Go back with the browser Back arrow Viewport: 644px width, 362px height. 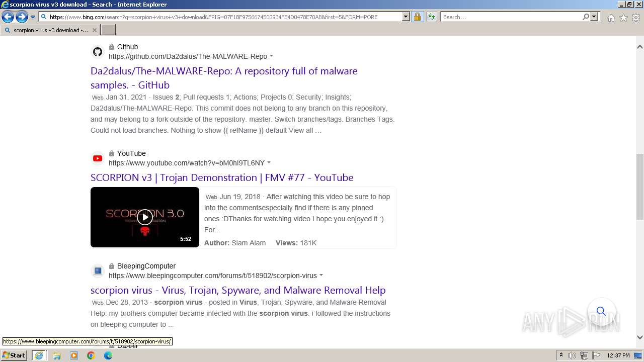8,17
